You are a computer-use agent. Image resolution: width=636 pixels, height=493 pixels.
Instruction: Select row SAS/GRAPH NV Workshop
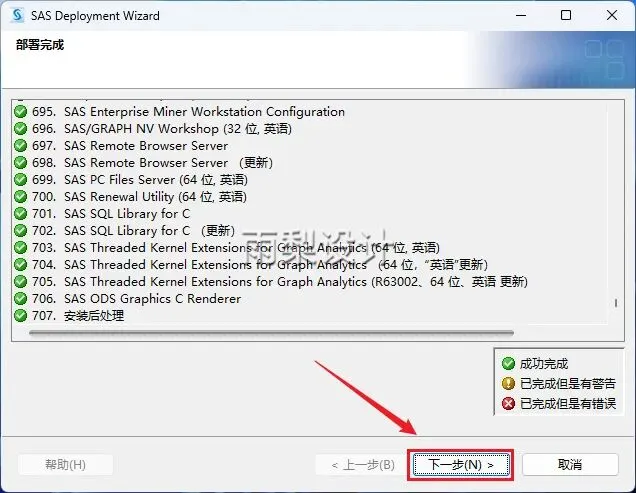[153, 129]
